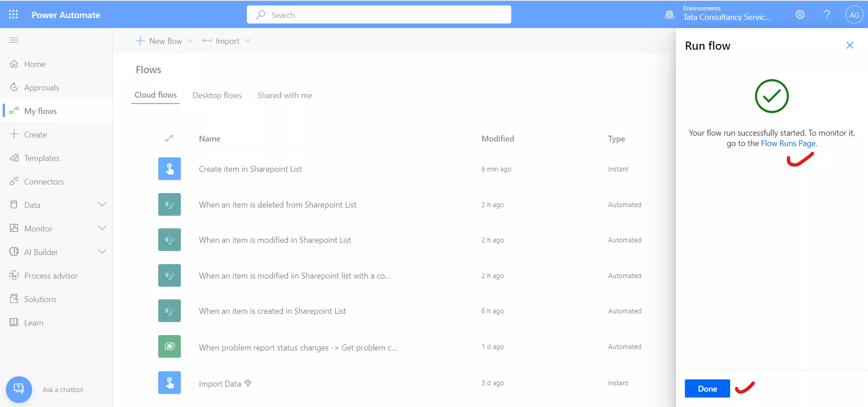This screenshot has width=868, height=407.
Task: Click the Process advisor icon in sidebar
Action: click(x=14, y=275)
